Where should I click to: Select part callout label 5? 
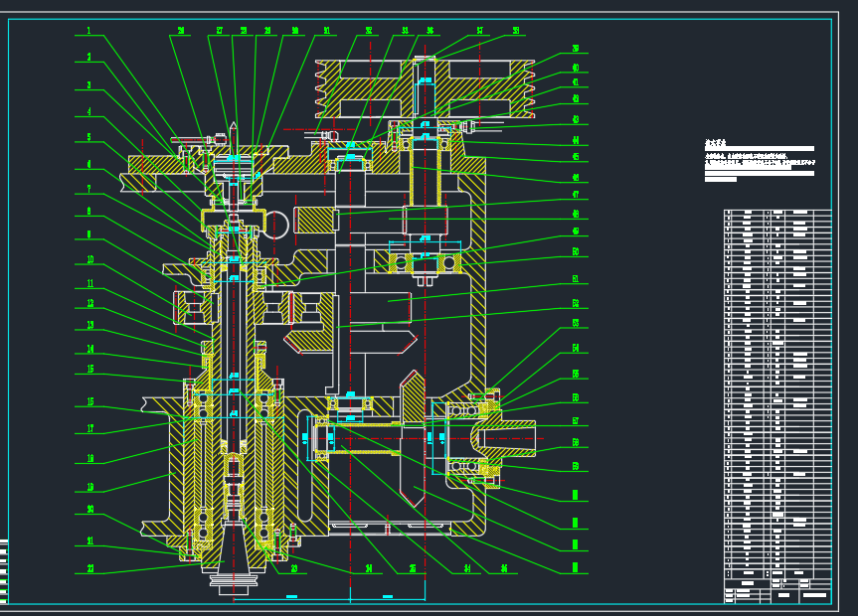pyautogui.click(x=88, y=137)
